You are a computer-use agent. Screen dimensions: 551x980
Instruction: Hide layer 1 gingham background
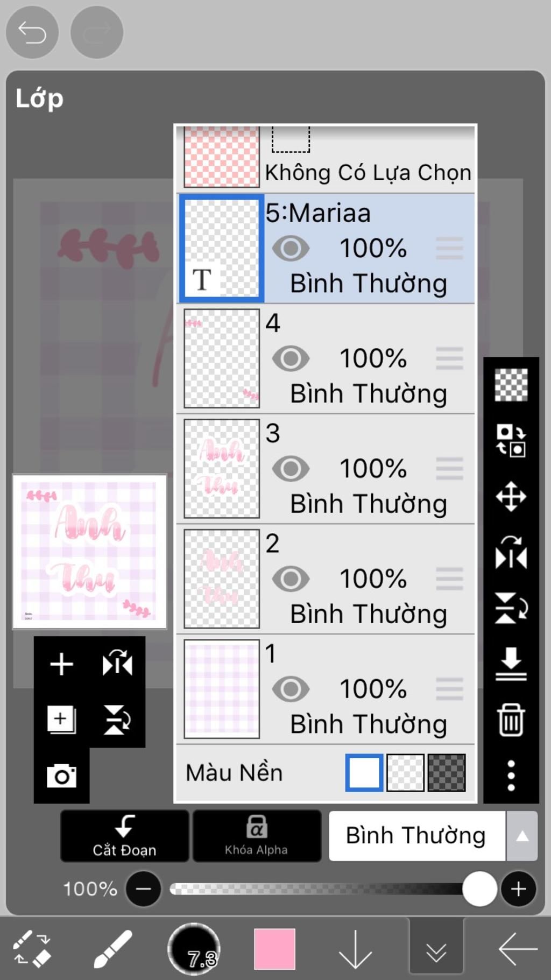tap(291, 689)
